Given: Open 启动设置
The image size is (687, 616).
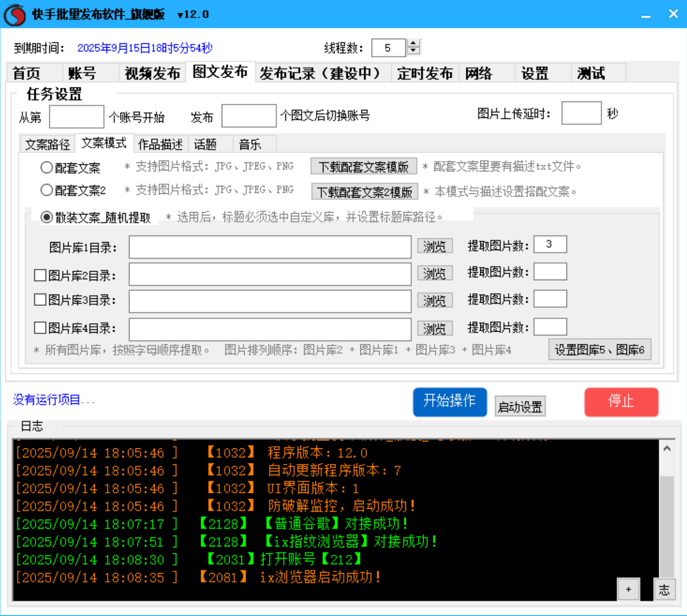Looking at the screenshot, I should tap(519, 406).
